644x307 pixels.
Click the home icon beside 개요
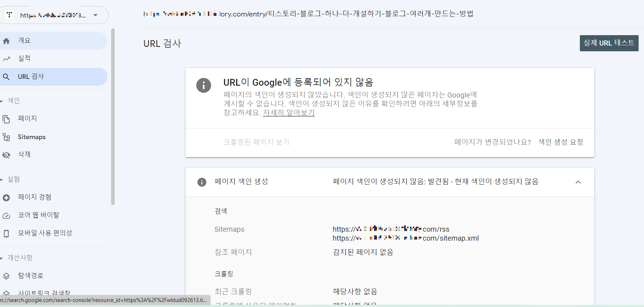(x=6, y=41)
